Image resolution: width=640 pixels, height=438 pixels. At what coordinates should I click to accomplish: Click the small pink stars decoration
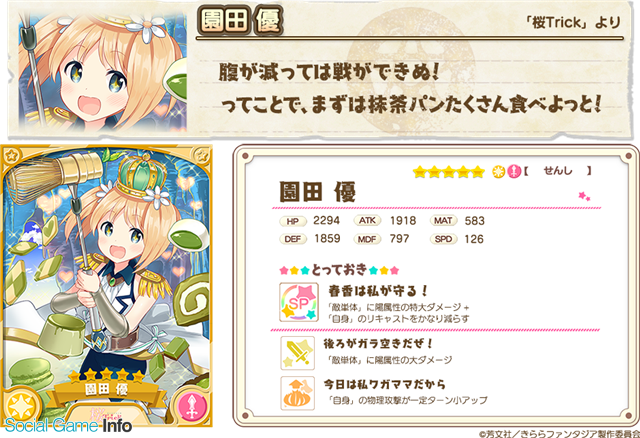pos(584,196)
